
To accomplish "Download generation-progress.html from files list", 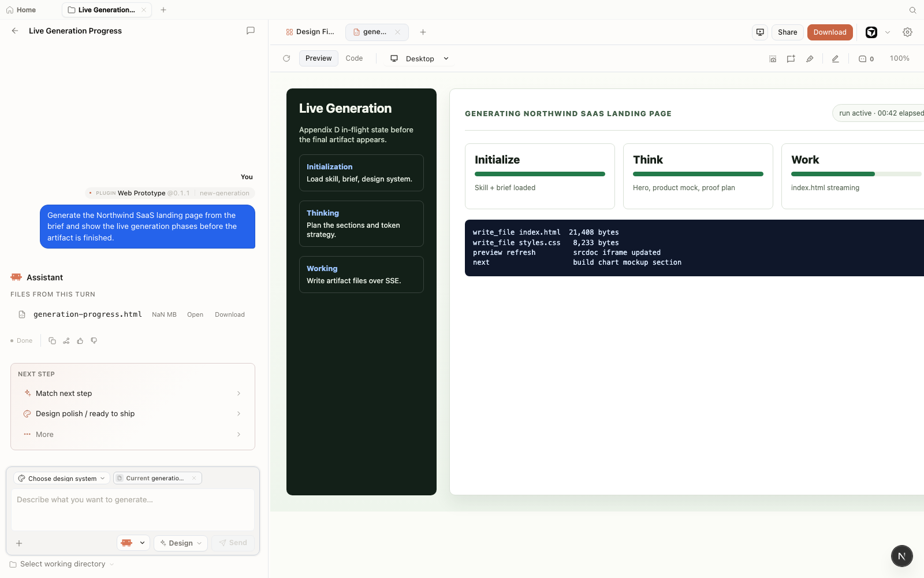I will 230,315.
